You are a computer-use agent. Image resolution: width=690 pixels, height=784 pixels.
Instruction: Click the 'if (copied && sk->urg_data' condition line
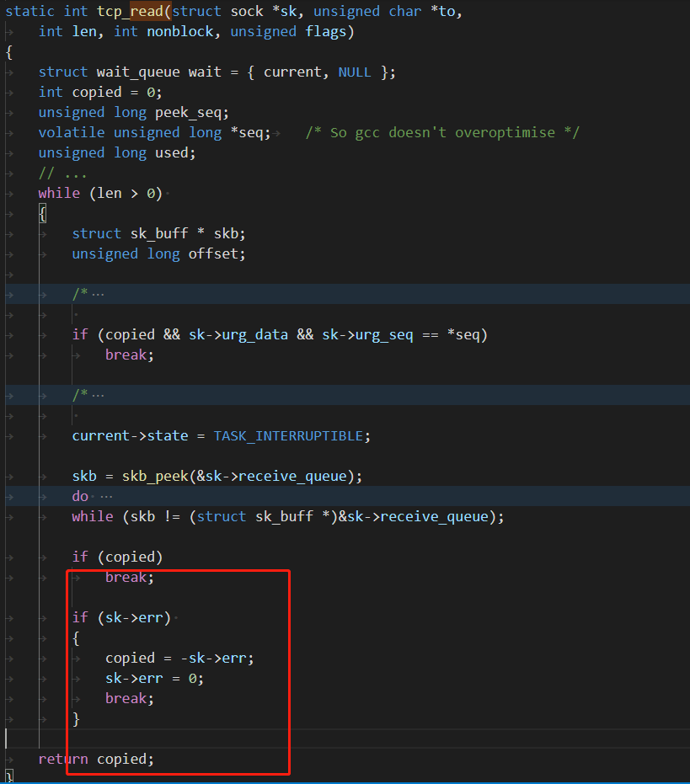pyautogui.click(x=280, y=334)
